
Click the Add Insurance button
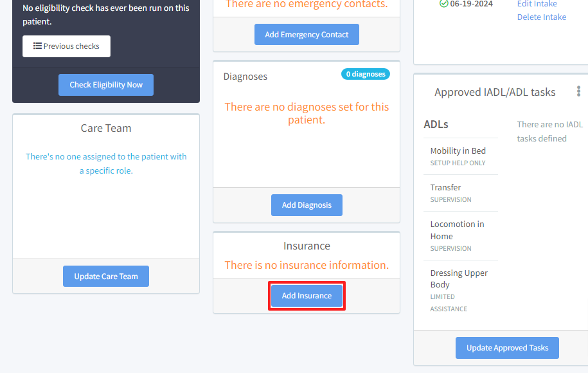307,296
